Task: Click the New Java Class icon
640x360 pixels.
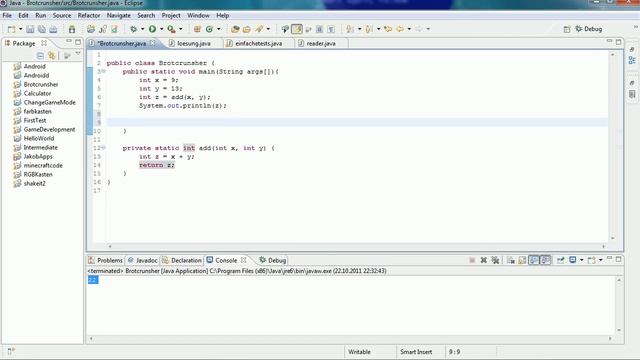Action: [x=209, y=29]
